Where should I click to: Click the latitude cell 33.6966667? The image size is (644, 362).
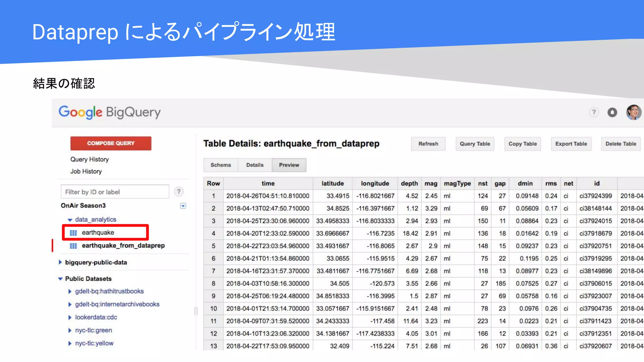[x=333, y=233]
